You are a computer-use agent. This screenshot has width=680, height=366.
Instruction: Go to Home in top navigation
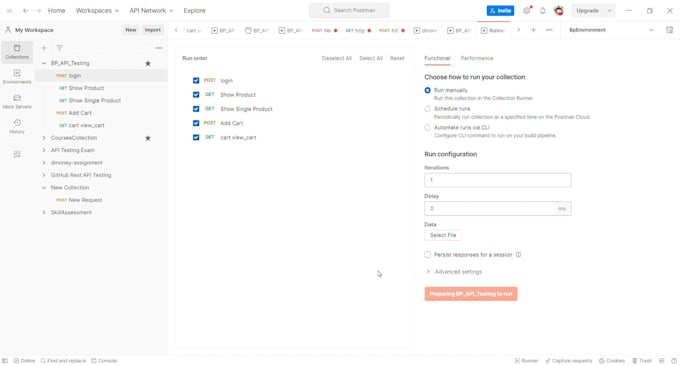(56, 10)
